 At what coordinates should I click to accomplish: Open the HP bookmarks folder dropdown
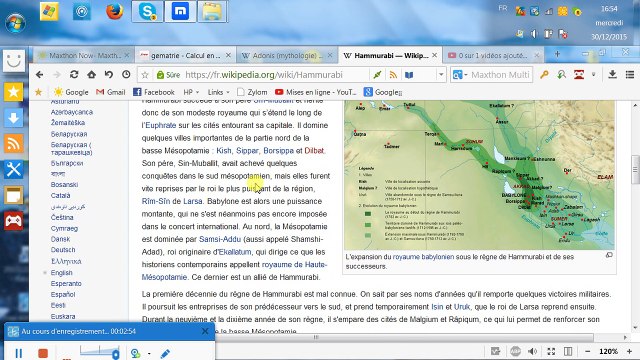pyautogui.click(x=191, y=92)
